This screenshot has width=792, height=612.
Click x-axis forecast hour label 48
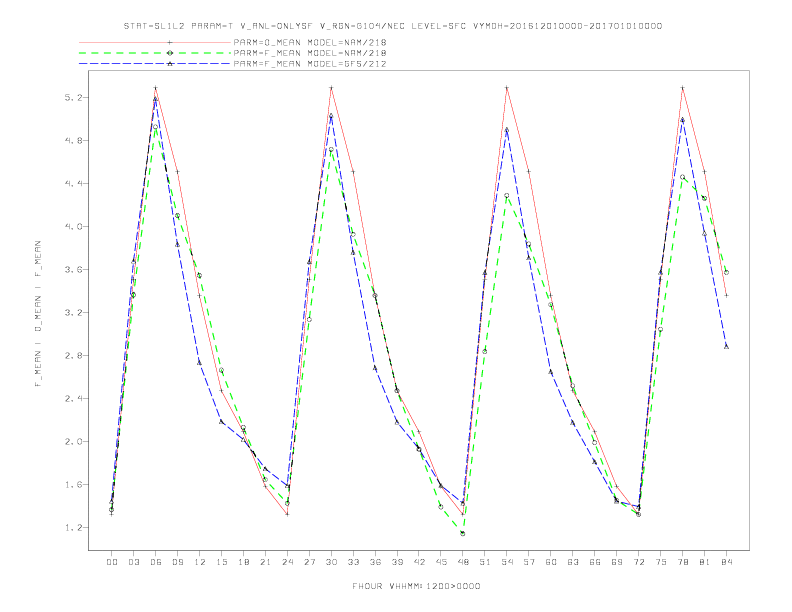pos(463,562)
